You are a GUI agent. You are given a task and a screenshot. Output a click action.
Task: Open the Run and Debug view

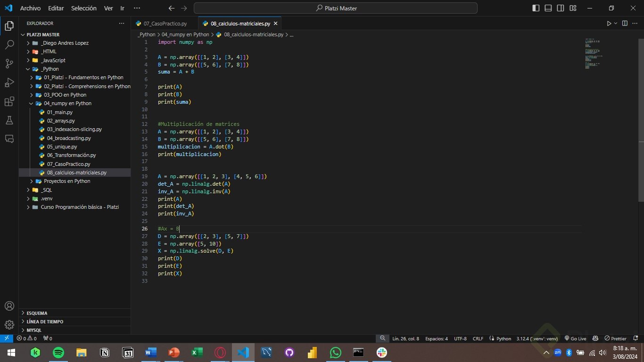(9, 83)
